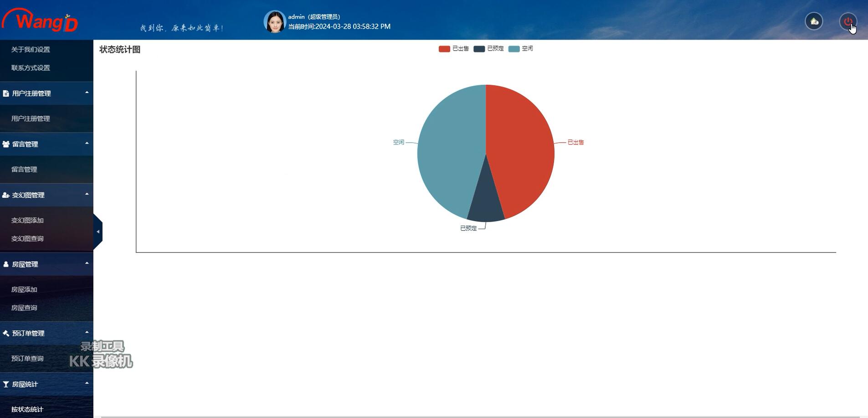Click the red power logout icon
The height and width of the screenshot is (418, 868).
[848, 21]
